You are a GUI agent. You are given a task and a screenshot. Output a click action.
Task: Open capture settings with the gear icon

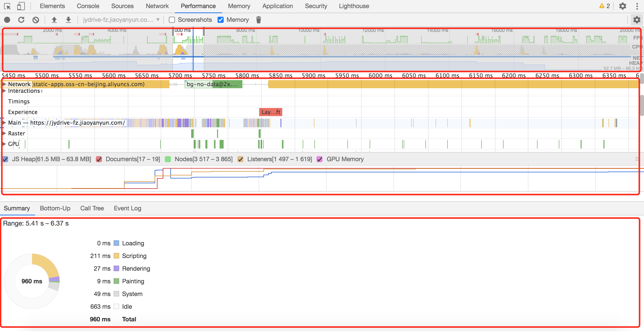tap(637, 20)
